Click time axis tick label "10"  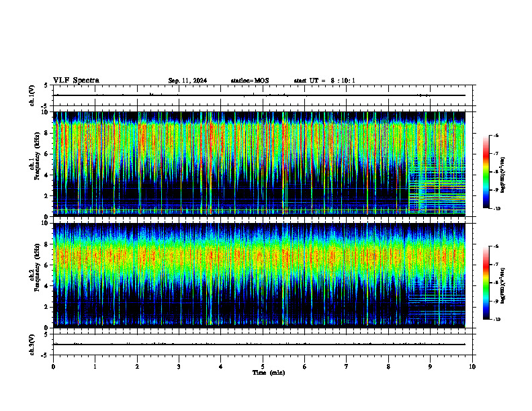click(472, 367)
